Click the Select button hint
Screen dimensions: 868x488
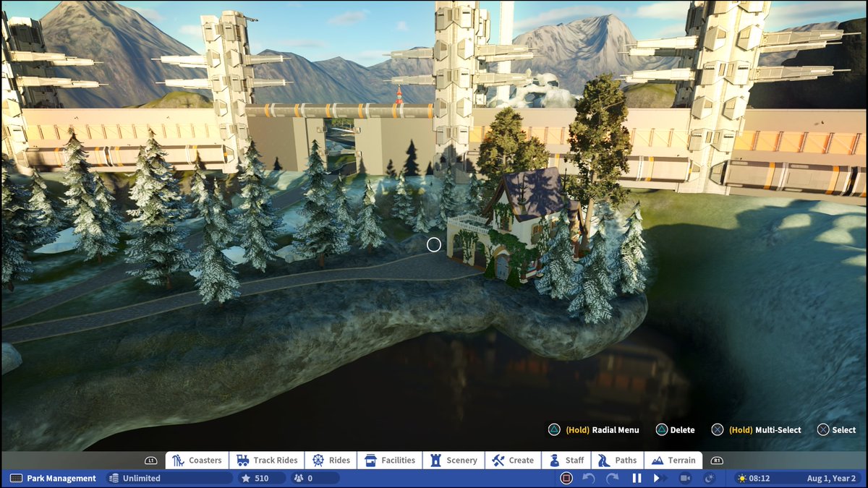point(836,429)
